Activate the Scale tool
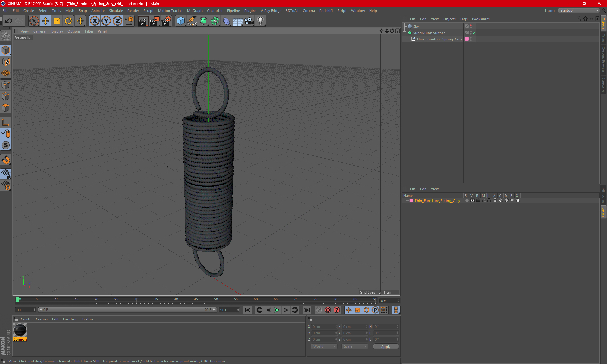 coord(57,21)
